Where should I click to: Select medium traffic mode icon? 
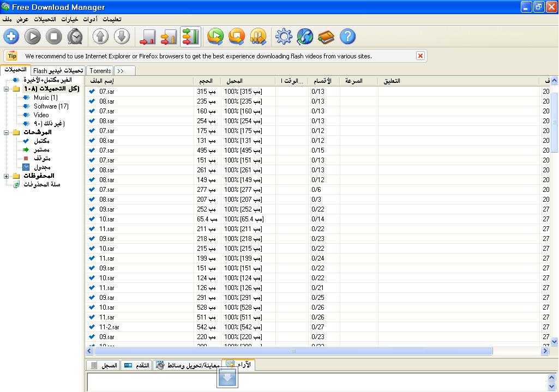169,37
